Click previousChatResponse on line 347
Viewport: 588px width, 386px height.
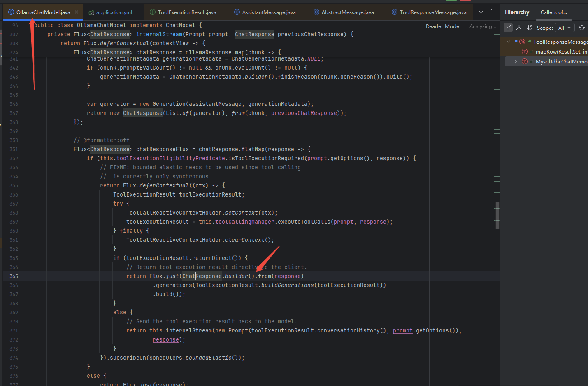pyautogui.click(x=304, y=113)
